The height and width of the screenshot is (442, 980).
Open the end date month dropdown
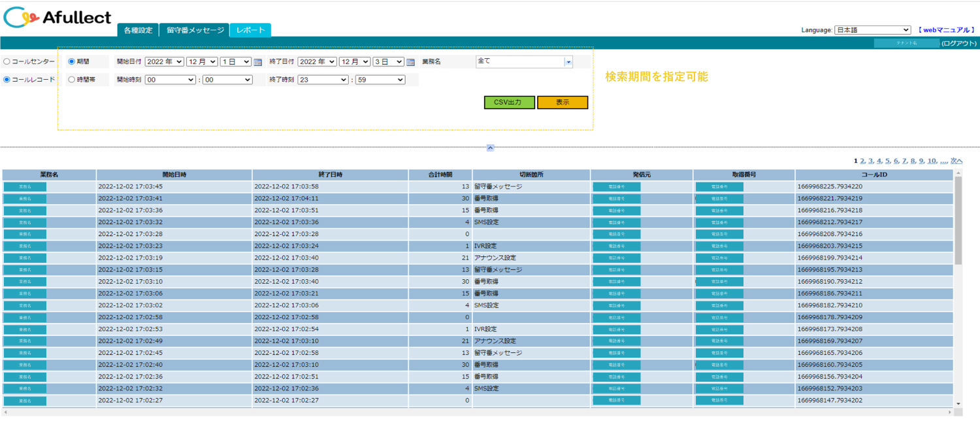(x=355, y=61)
